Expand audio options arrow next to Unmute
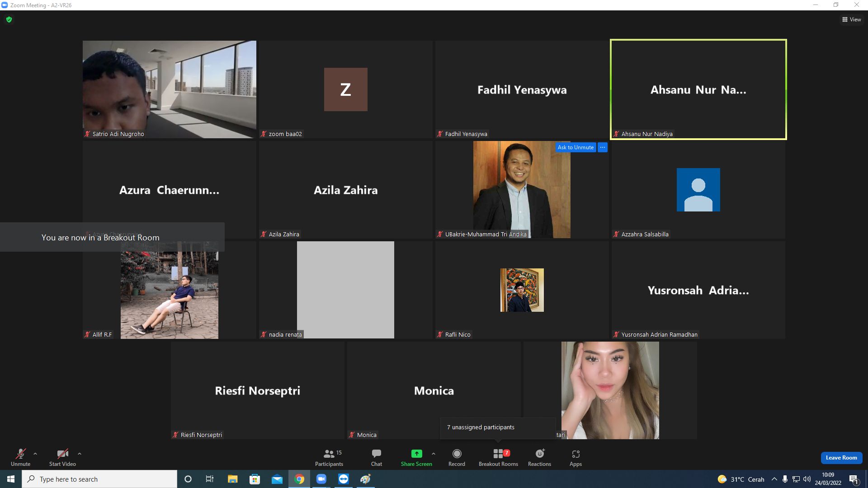This screenshot has width=868, height=488. click(x=35, y=454)
